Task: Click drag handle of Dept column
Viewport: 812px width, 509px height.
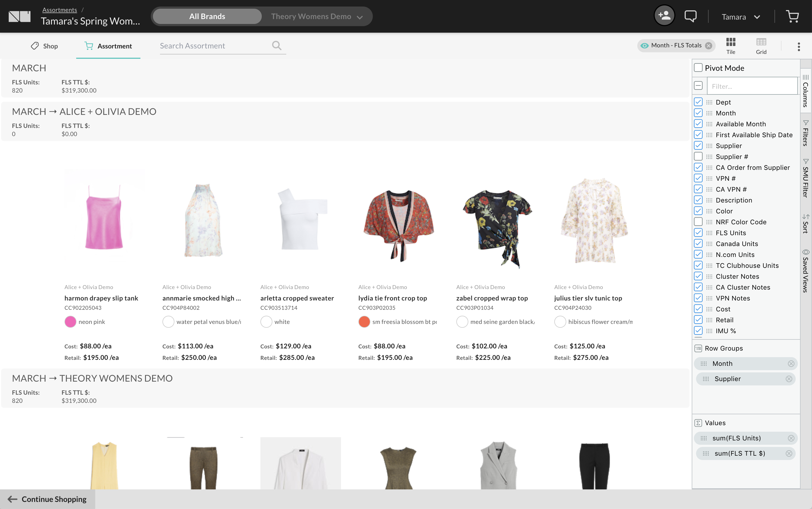Action: (709, 102)
